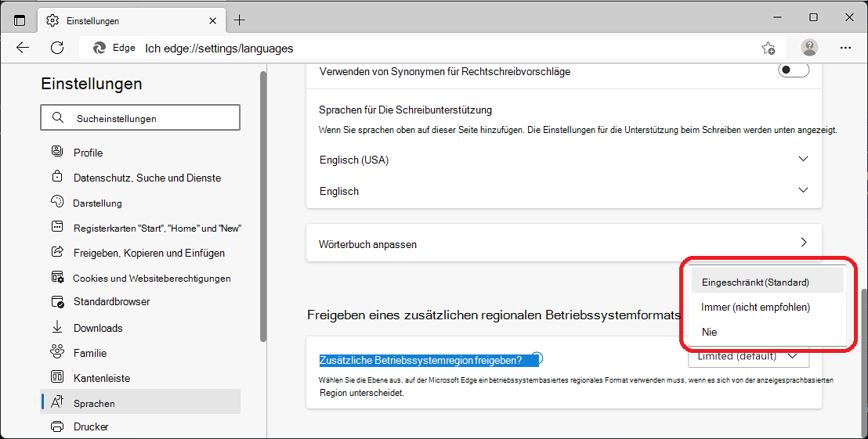Click Zusätzliche Betriebssystemregion freigeben? text
868x439 pixels.
point(421,361)
